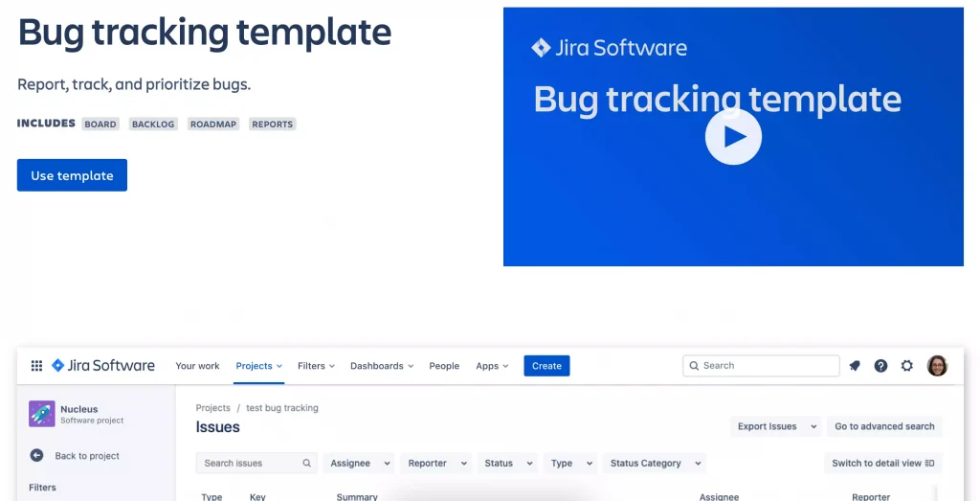Open the Type filter dropdown
This screenshot has height=501, width=980.
click(570, 464)
